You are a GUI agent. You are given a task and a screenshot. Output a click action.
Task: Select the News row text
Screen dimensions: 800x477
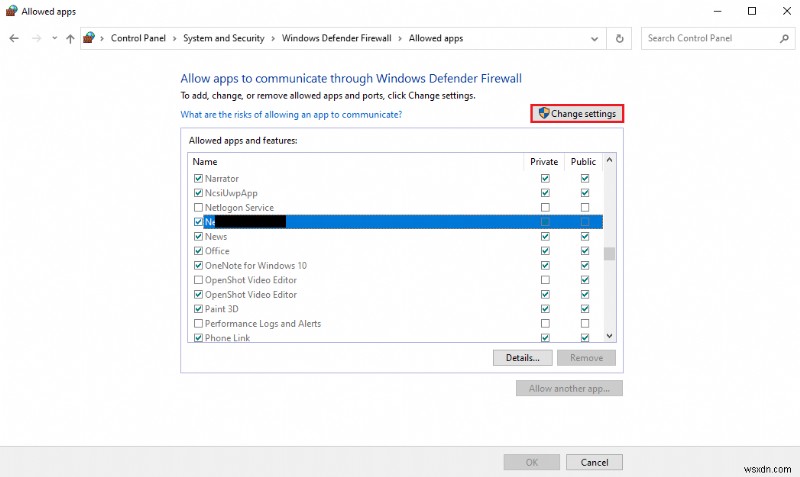pos(216,237)
